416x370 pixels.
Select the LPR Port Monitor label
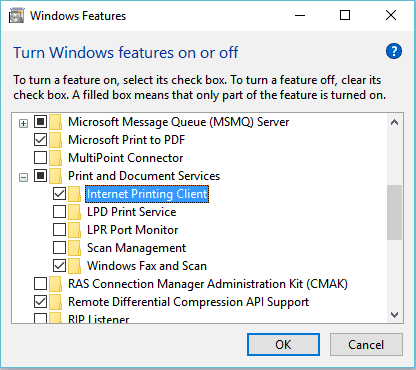point(133,230)
